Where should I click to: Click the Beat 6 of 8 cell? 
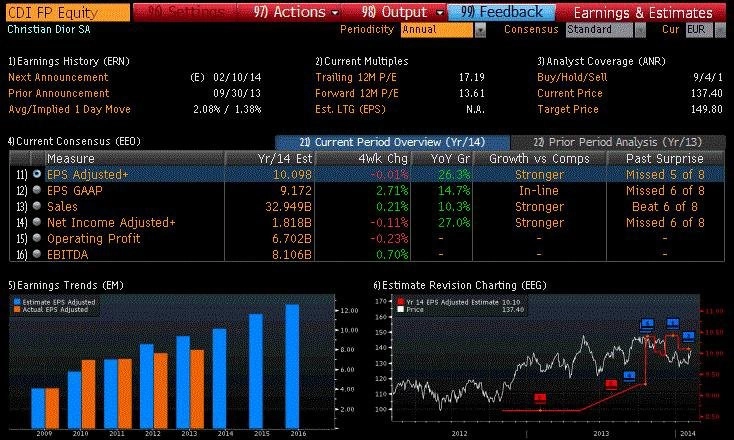tap(665, 206)
